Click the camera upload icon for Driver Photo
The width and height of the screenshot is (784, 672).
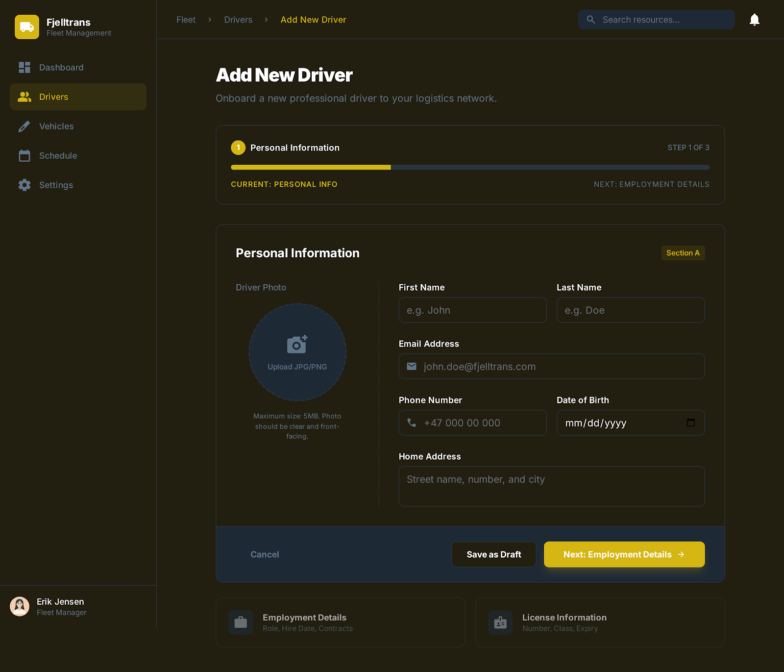(x=297, y=344)
